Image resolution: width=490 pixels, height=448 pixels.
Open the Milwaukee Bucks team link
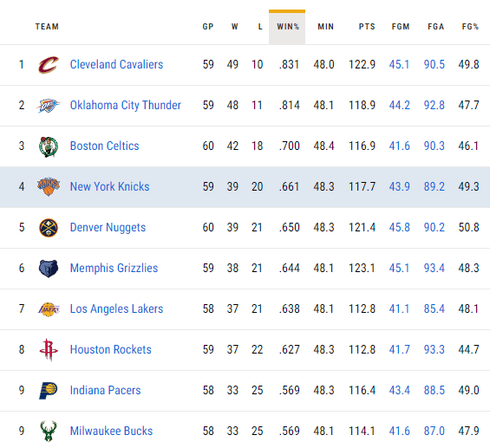coord(112,432)
